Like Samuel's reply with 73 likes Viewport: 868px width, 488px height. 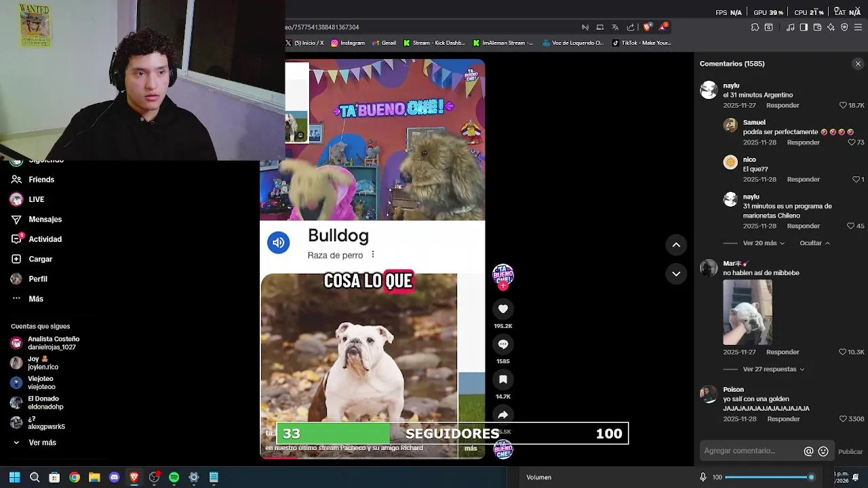[x=851, y=142]
